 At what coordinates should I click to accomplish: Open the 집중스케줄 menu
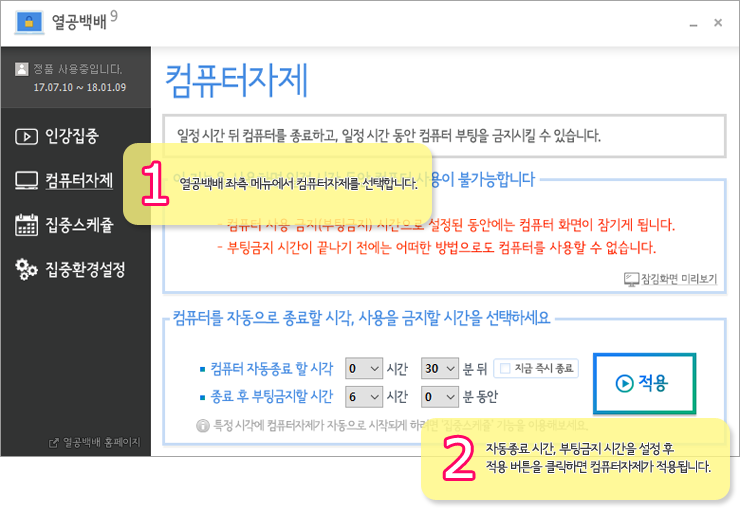[79, 225]
